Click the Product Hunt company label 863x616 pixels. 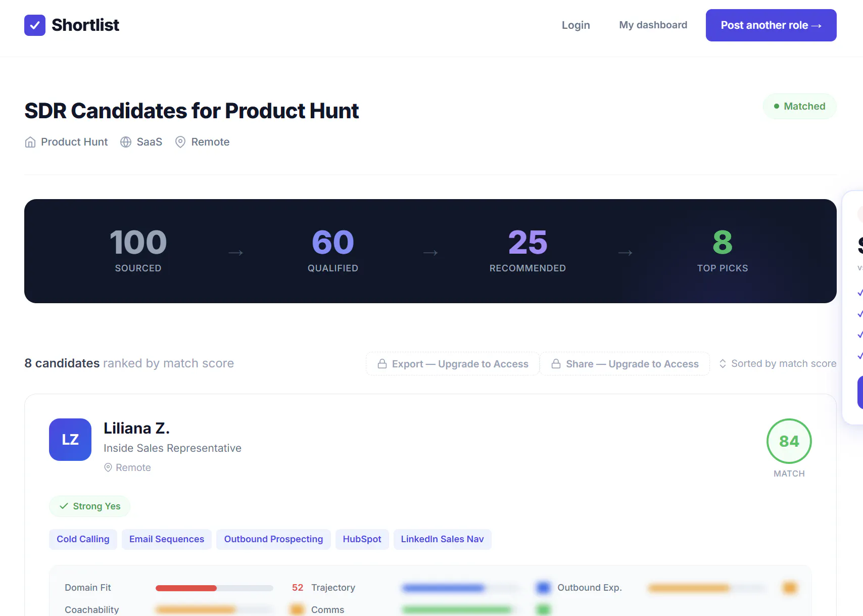[74, 142]
